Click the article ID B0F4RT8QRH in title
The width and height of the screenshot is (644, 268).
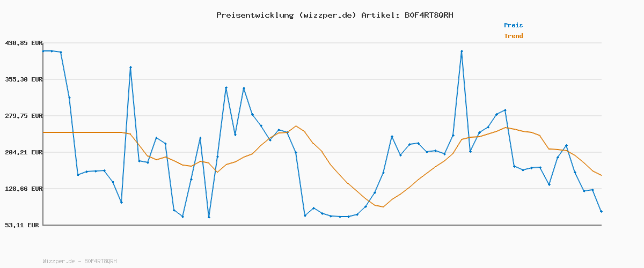tap(428, 15)
